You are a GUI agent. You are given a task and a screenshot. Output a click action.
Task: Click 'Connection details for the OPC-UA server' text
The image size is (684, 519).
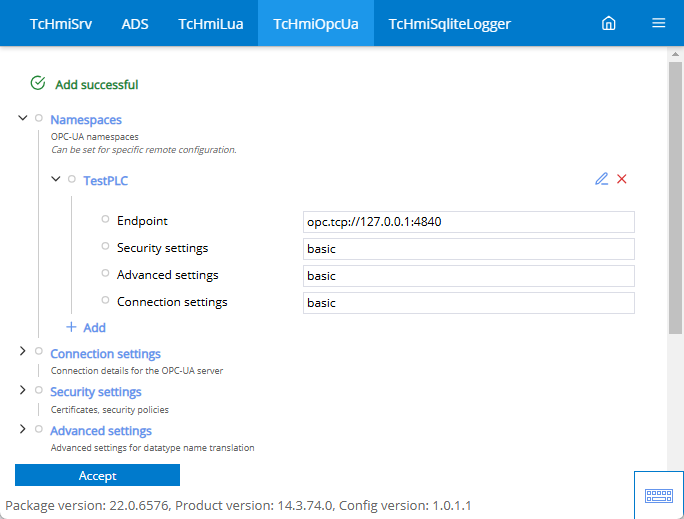[137, 371]
